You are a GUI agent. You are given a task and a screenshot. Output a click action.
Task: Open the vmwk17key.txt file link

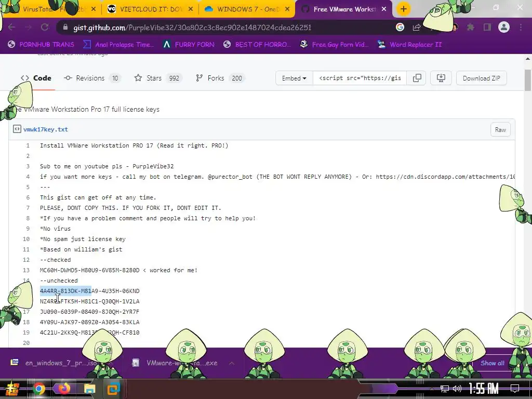tap(46, 129)
